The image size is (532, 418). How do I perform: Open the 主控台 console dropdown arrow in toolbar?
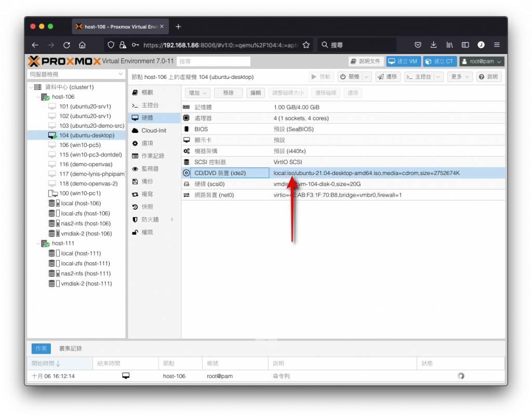click(x=438, y=77)
